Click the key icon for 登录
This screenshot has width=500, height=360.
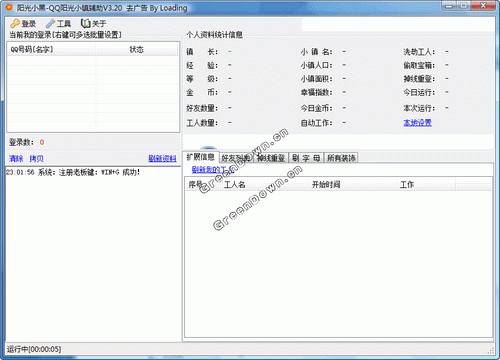15,23
